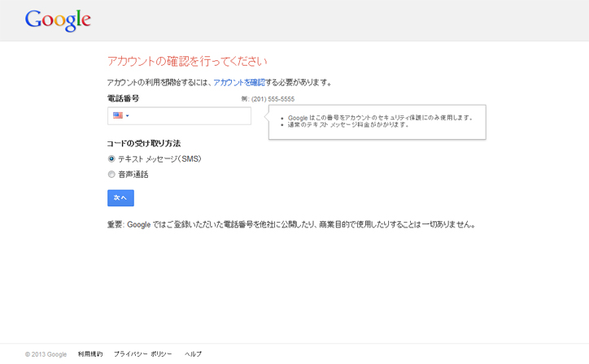Select 音声通話 voice call radio option
Image resolution: width=589 pixels, height=364 pixels.
[x=111, y=174]
